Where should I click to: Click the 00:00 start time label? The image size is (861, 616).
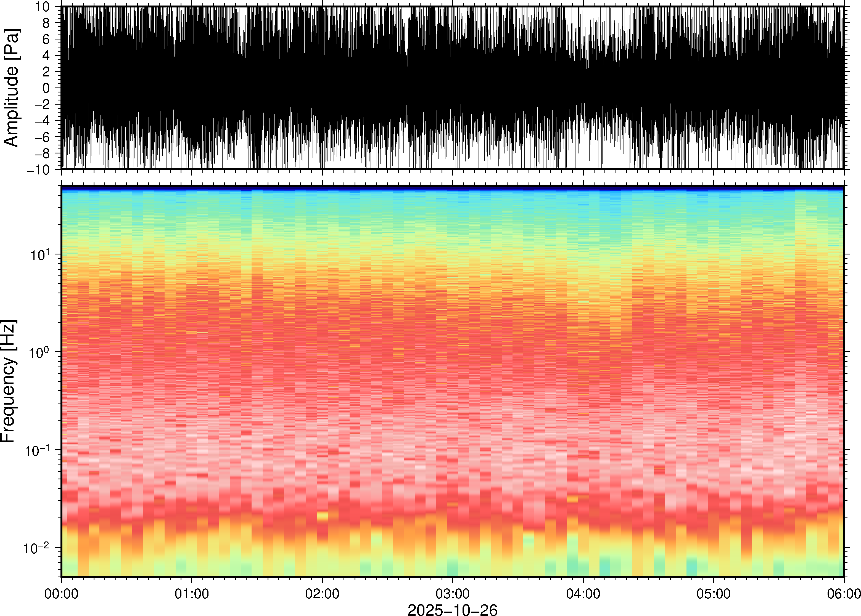click(61, 594)
